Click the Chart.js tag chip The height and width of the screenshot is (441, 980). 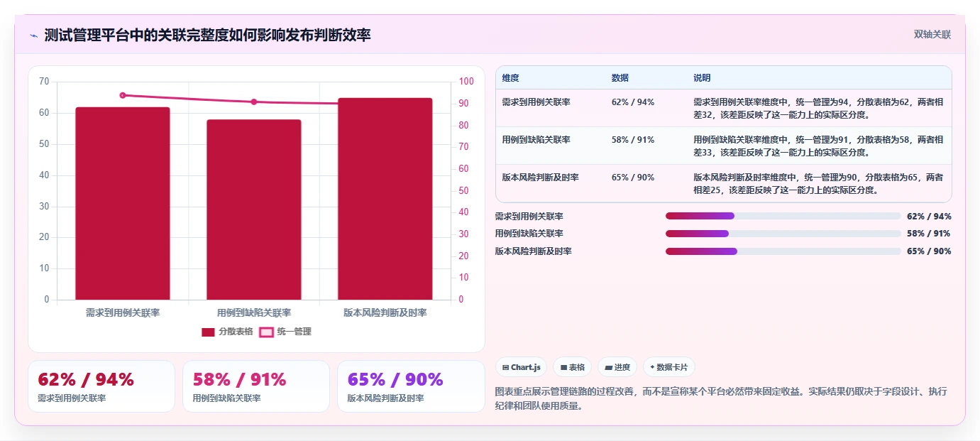521,367
